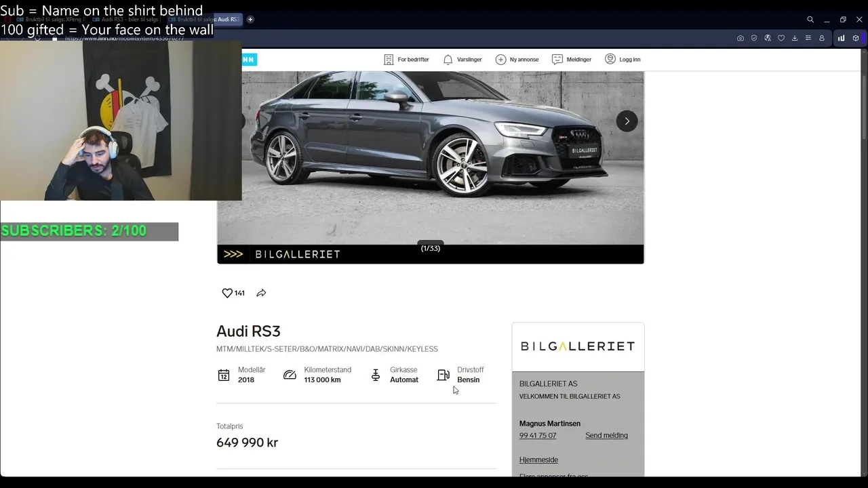Click the Automat gearbox value
The width and height of the screenshot is (868, 488).
tap(404, 380)
